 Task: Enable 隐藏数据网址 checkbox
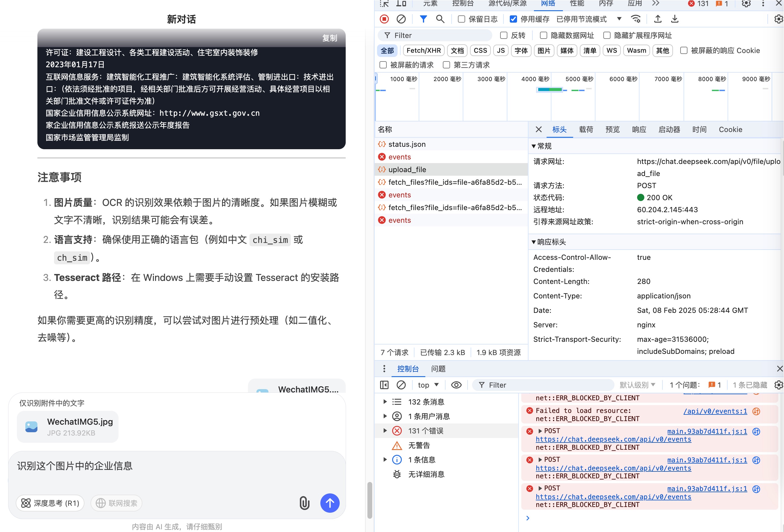click(x=543, y=35)
